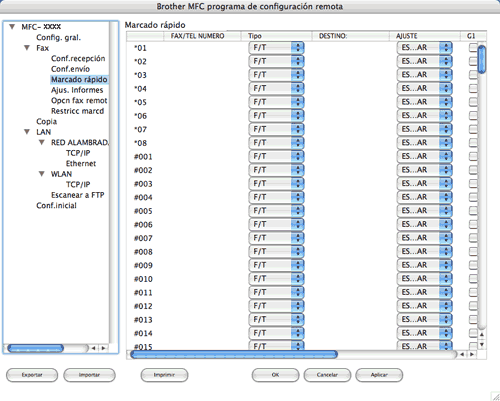Collapse the MFC-XXXX root triangle
Viewport: 500px width, 401px height.
pyautogui.click(x=12, y=27)
